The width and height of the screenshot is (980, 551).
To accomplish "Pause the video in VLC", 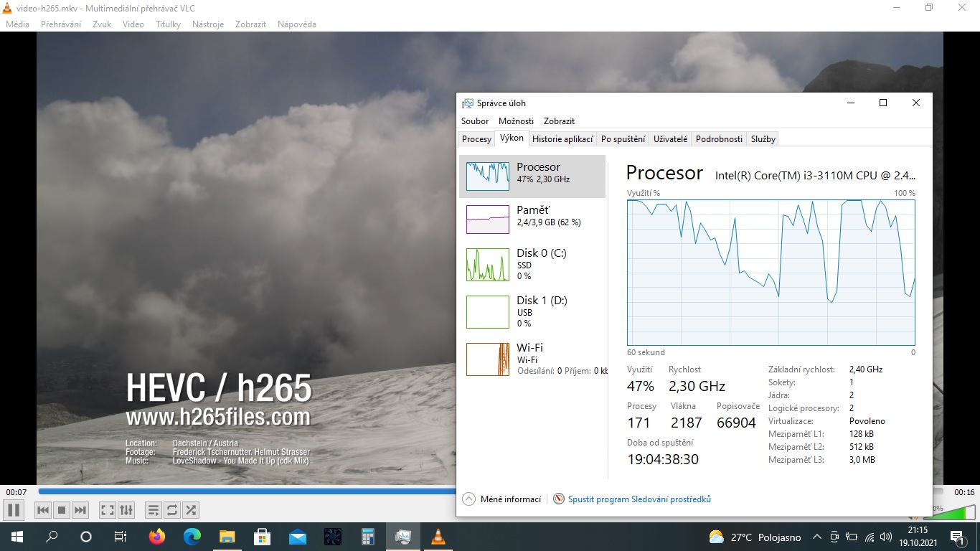I will (x=14, y=510).
